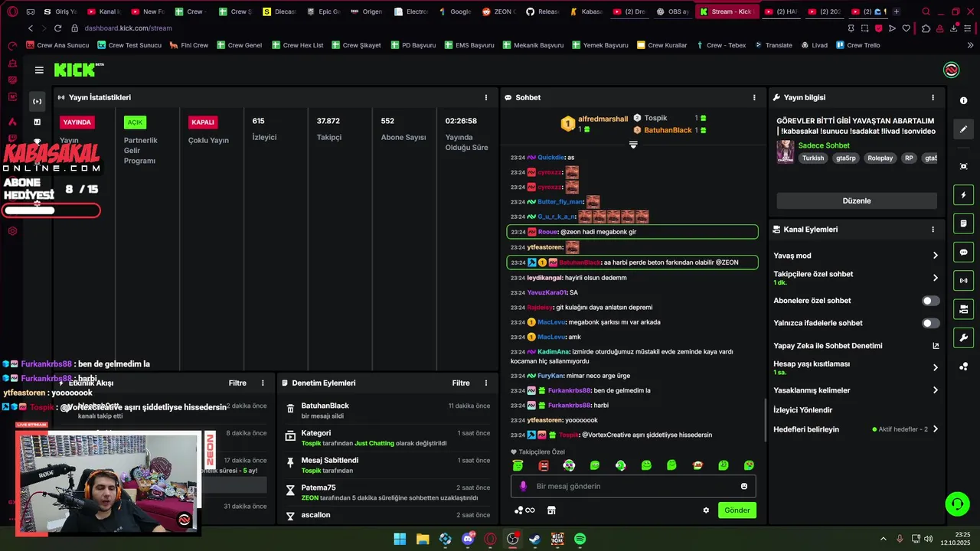Screen dimensions: 980x551
Task: Click trash icon beside BatuhanBlack moderation entry
Action: [290, 409]
